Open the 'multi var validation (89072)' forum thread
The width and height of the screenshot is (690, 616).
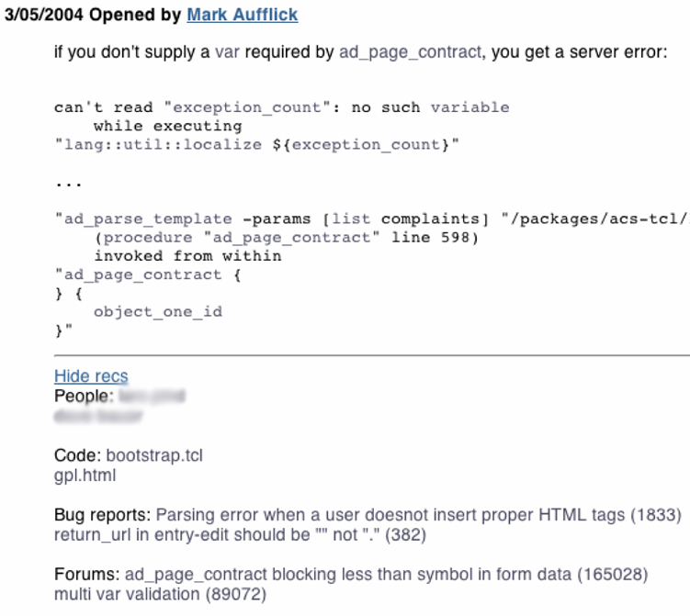click(x=160, y=594)
